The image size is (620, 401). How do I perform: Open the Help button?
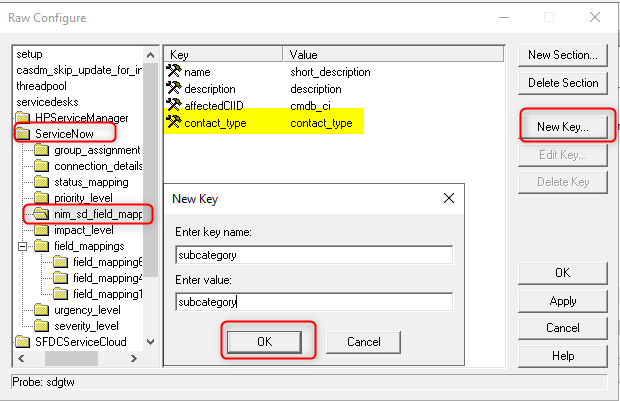pyautogui.click(x=563, y=356)
